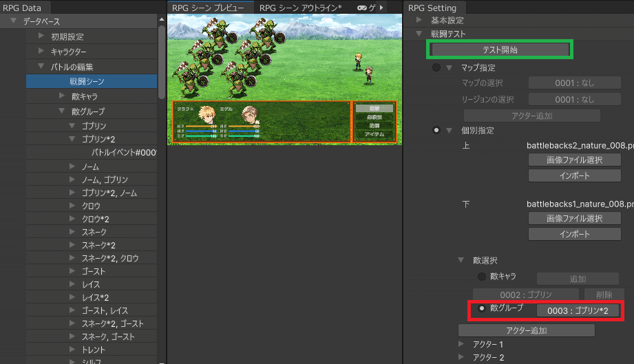Expand the 初期設定 tree node
634x364 pixels.
pyautogui.click(x=41, y=36)
